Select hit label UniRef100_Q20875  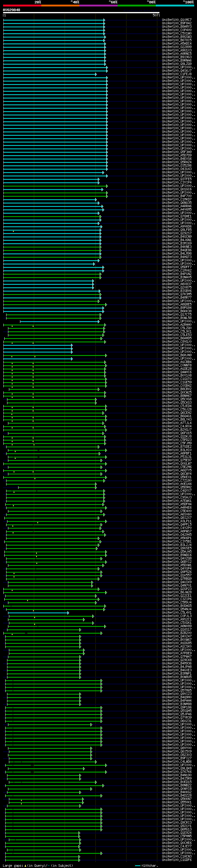177,287
